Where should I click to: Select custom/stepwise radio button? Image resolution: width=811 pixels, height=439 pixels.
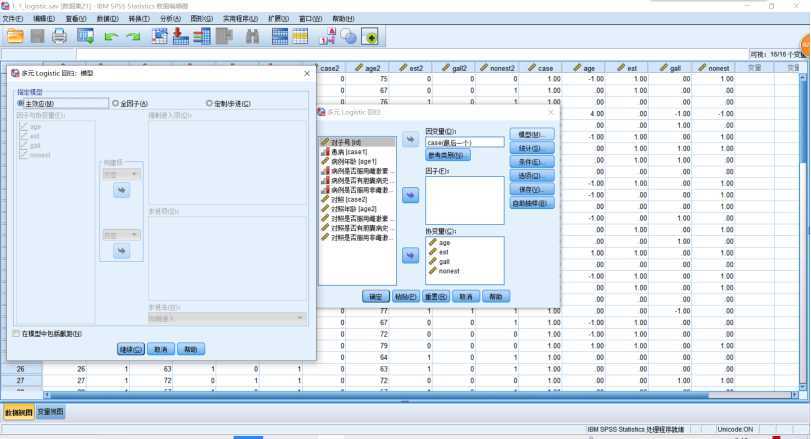[209, 103]
